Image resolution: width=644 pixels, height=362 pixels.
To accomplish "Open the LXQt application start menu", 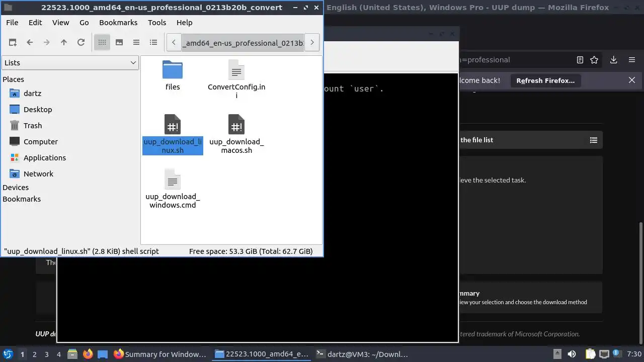I will (8, 354).
